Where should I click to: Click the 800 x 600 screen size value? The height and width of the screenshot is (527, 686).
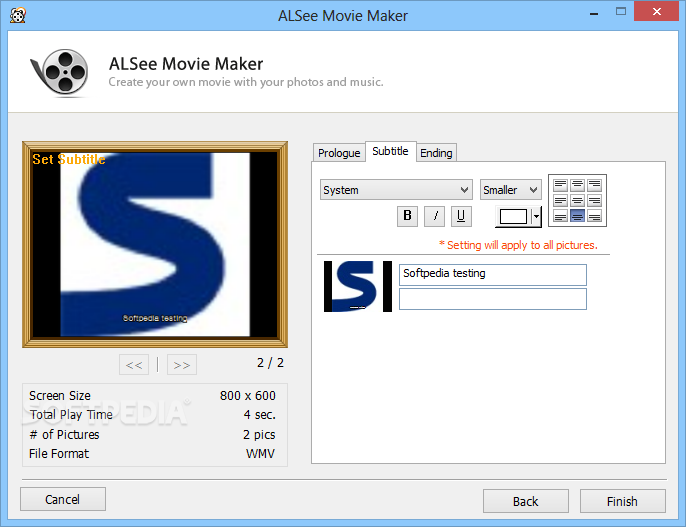[248, 396]
